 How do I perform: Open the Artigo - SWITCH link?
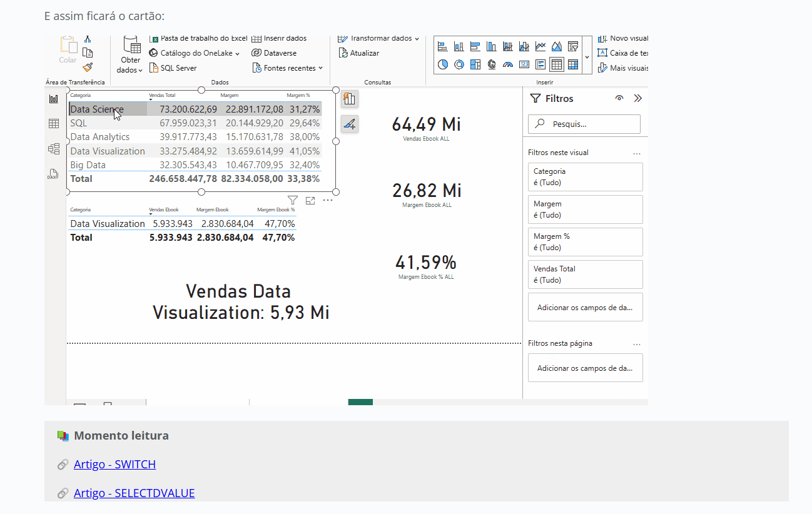114,464
